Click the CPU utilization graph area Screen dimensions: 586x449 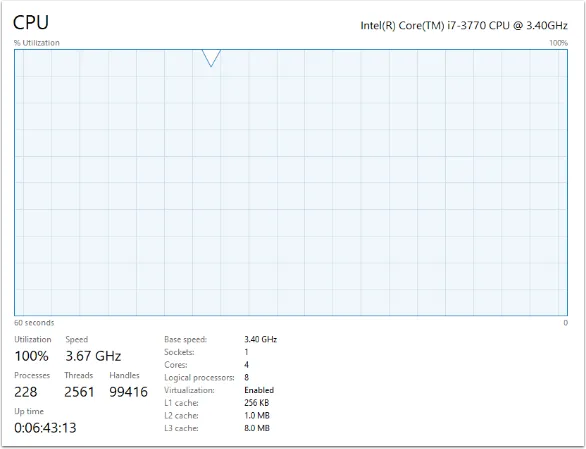291,182
